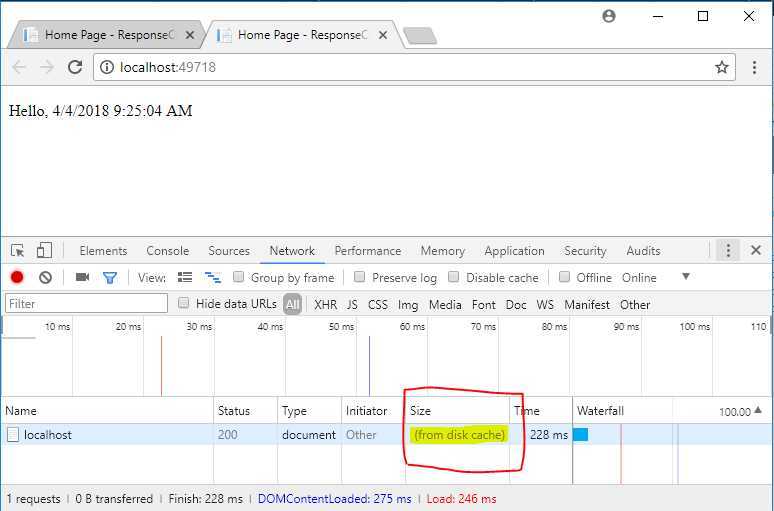774x511 pixels.
Task: Filter requests by Manifest
Action: point(587,305)
